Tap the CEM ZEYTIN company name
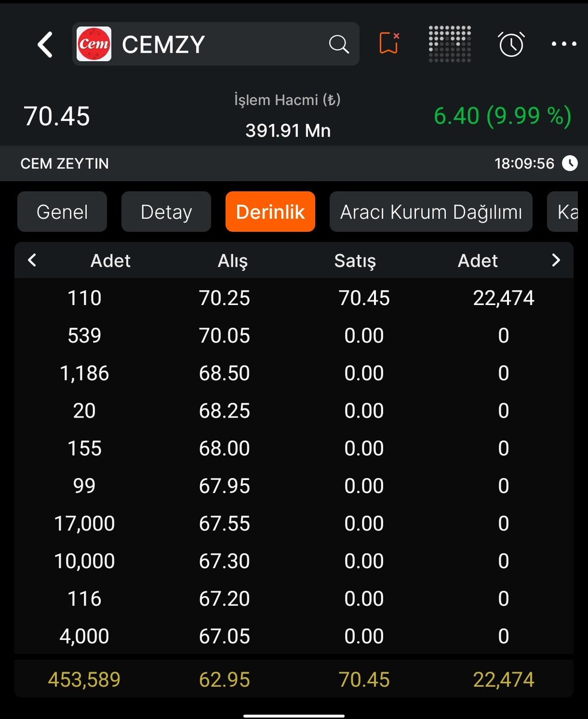The height and width of the screenshot is (719, 588). (x=65, y=164)
